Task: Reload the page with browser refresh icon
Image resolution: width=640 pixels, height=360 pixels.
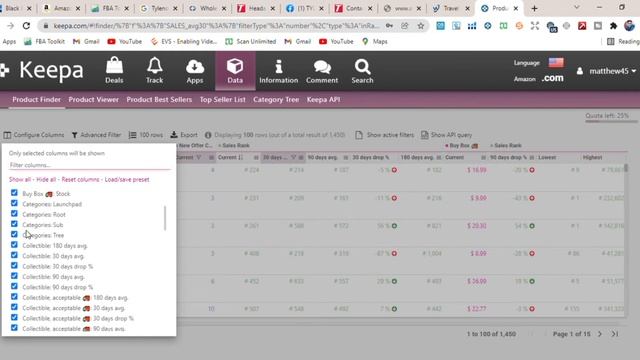Action: point(26,26)
